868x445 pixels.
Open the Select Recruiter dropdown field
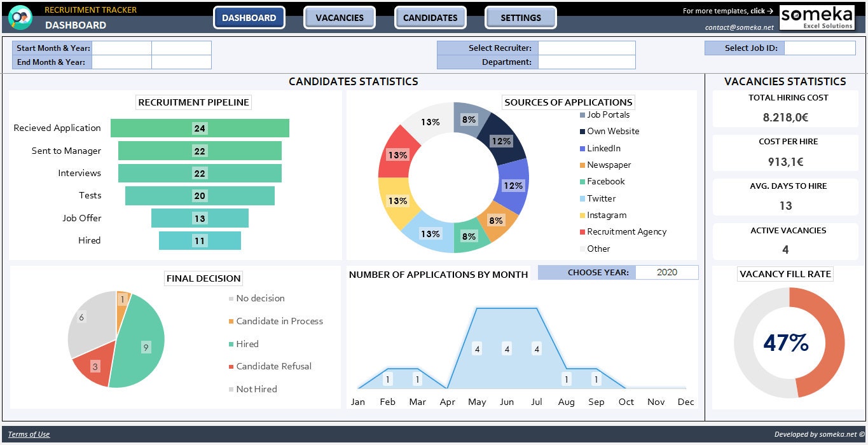click(x=587, y=48)
